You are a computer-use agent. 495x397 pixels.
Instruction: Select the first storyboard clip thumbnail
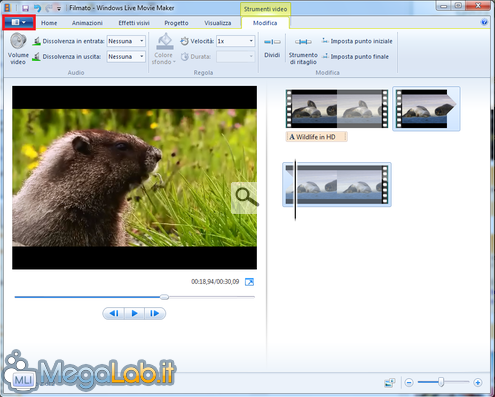pyautogui.click(x=337, y=109)
